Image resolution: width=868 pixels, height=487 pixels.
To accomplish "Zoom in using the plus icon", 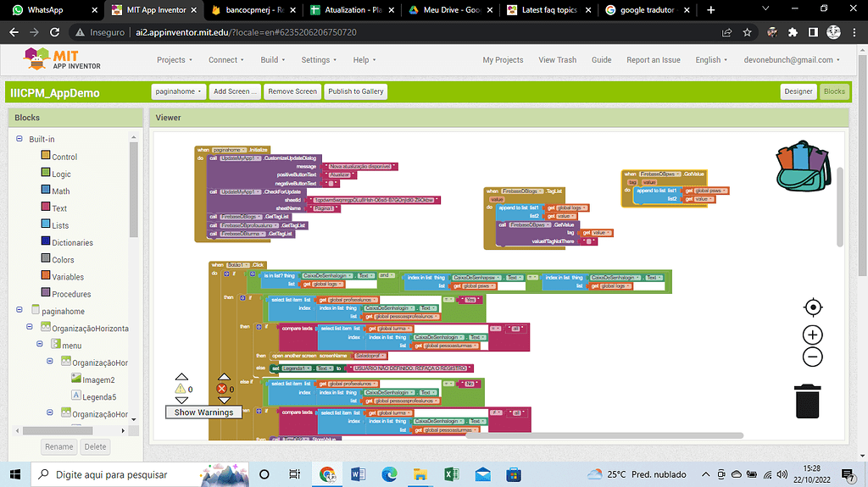I will [812, 335].
